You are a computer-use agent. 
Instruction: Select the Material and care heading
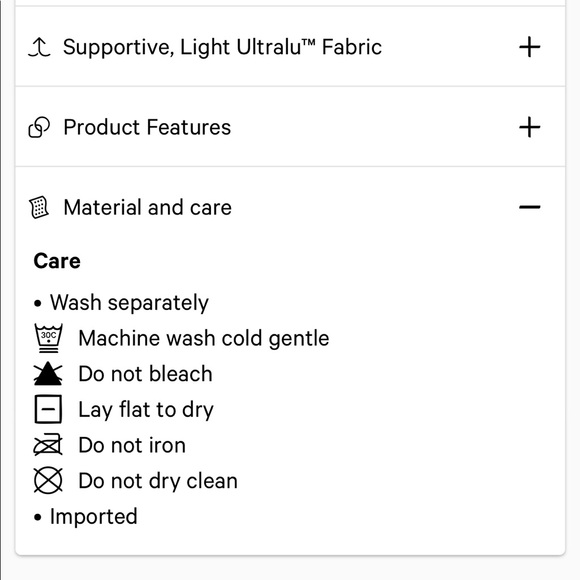(148, 207)
